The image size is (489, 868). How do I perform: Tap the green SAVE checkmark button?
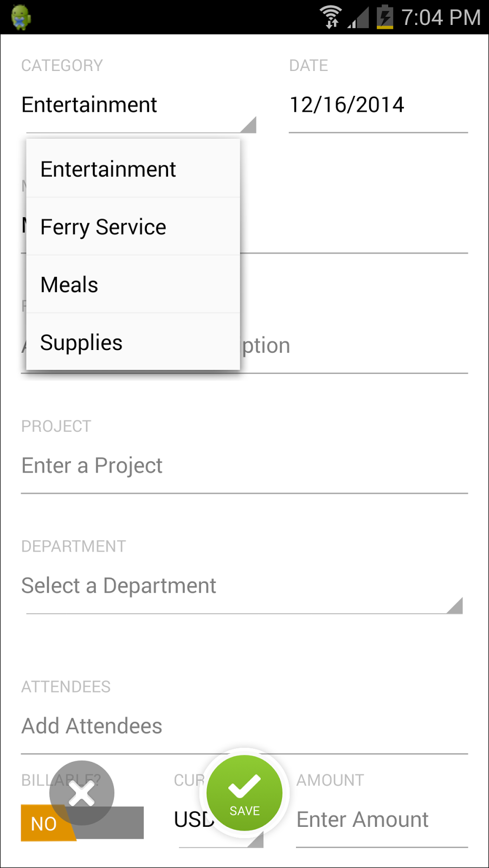[x=244, y=793]
